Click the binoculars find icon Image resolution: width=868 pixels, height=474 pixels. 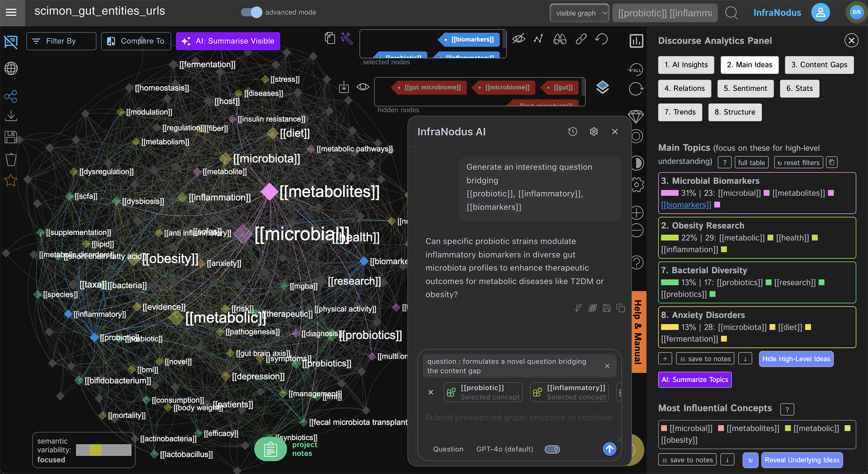click(560, 39)
